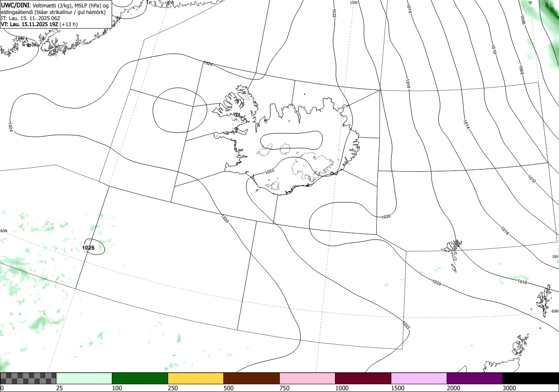Viewport: 559px width, 392px height.
Task: Click the "15W" longitude label
Action: point(354,3)
